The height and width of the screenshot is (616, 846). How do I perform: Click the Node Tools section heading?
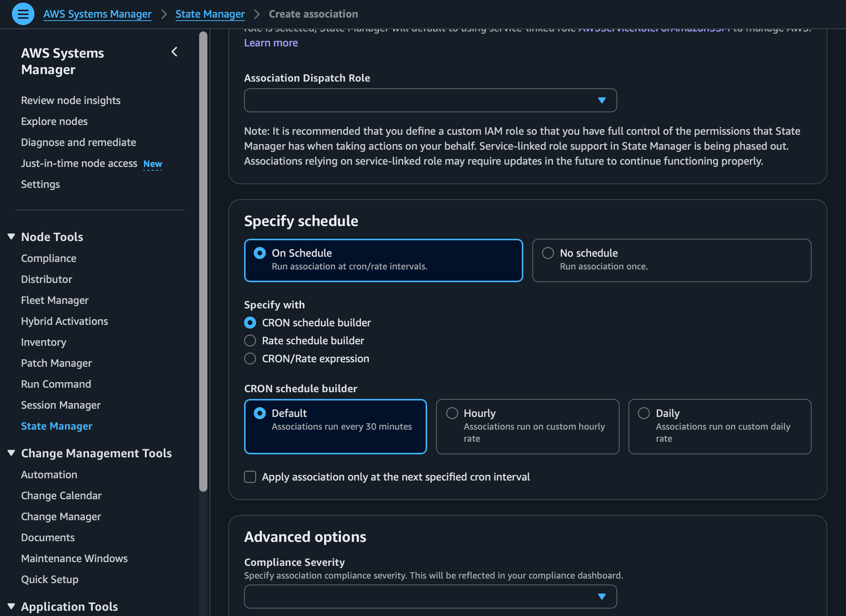[x=52, y=237]
